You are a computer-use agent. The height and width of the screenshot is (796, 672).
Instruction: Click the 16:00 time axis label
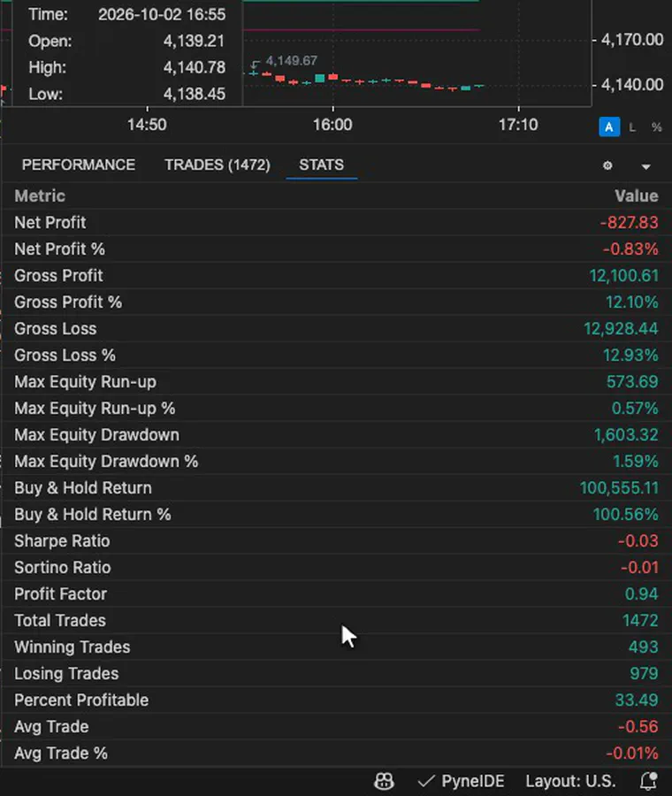[x=332, y=125]
